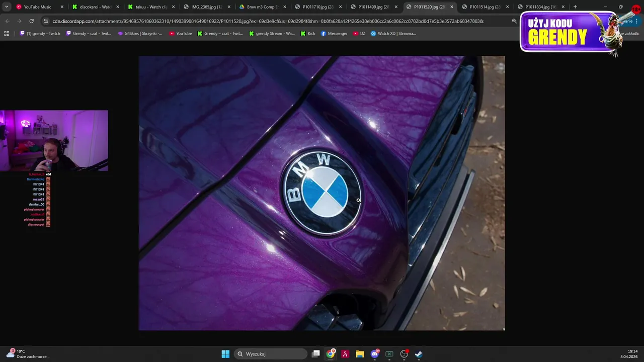Open the Apps grid in bookmarks bar
The image size is (644, 362).
[7, 33]
